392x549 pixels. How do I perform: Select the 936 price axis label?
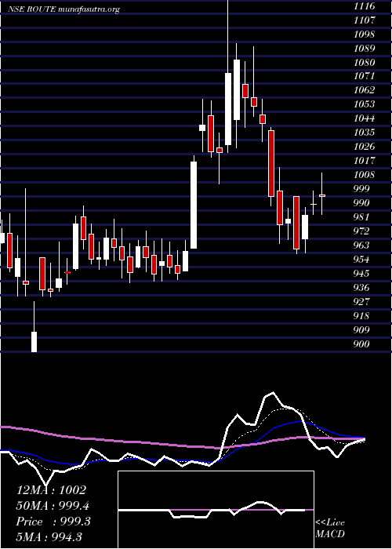(x=362, y=288)
